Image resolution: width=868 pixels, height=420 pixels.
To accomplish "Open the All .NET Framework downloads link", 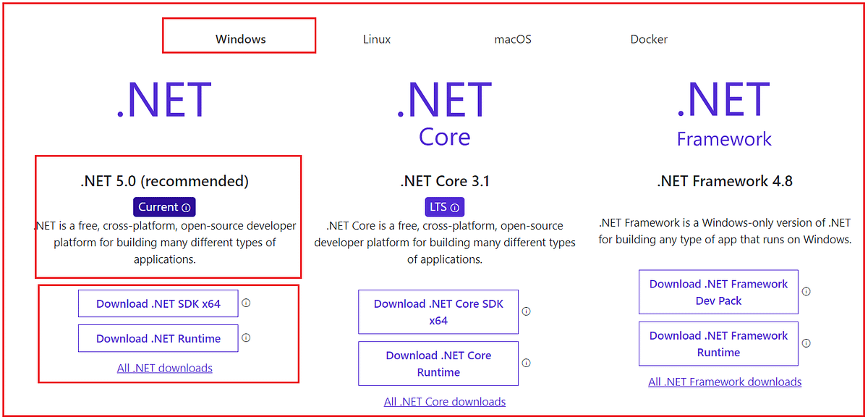I will click(x=724, y=382).
